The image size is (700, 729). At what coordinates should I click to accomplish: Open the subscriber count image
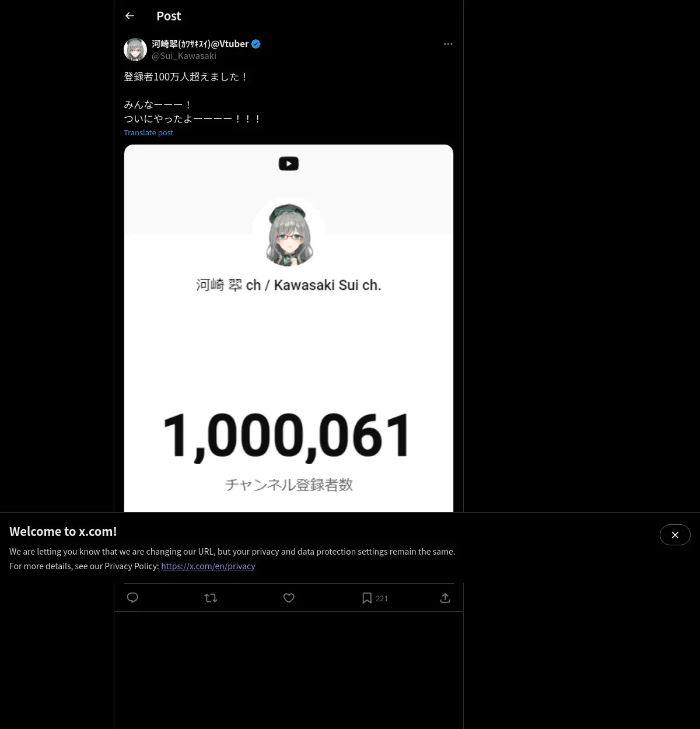point(289,350)
